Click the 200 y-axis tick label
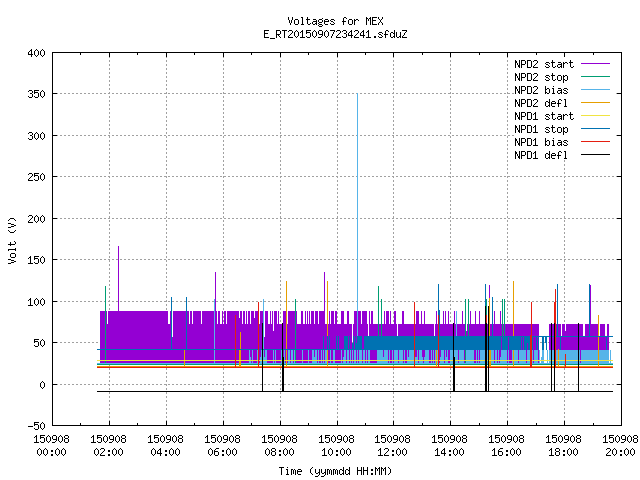The width and height of the screenshot is (640, 480). 36,219
